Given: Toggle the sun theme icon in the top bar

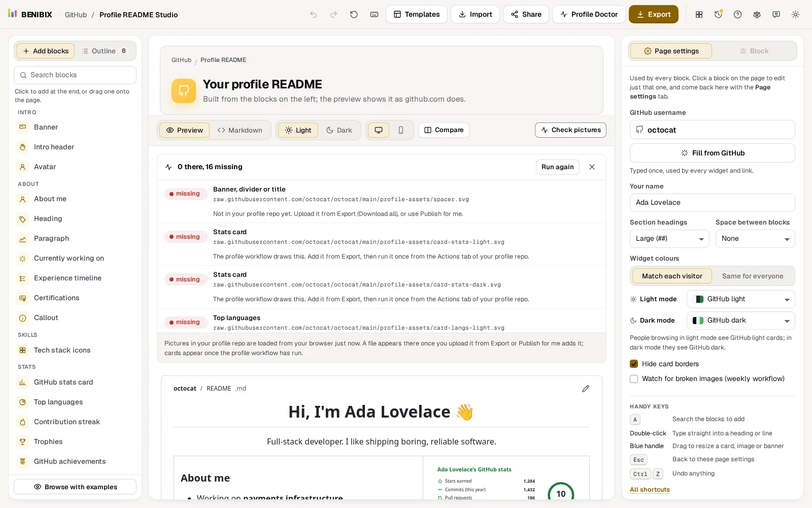Looking at the screenshot, I should click(x=795, y=15).
